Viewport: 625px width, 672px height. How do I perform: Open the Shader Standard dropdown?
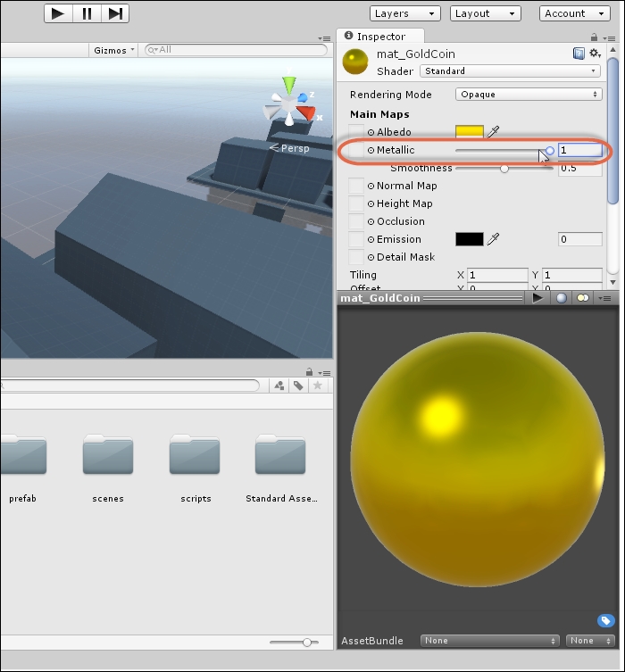[x=510, y=71]
